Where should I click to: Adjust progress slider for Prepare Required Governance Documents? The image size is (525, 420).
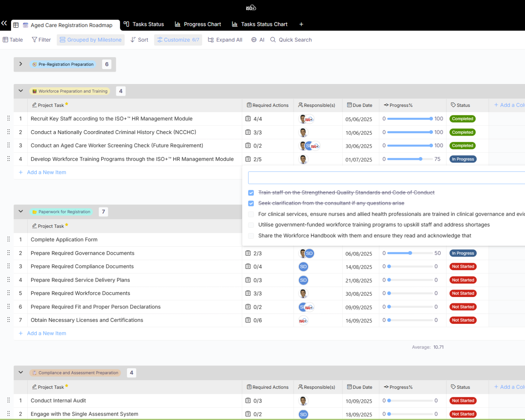(410, 253)
